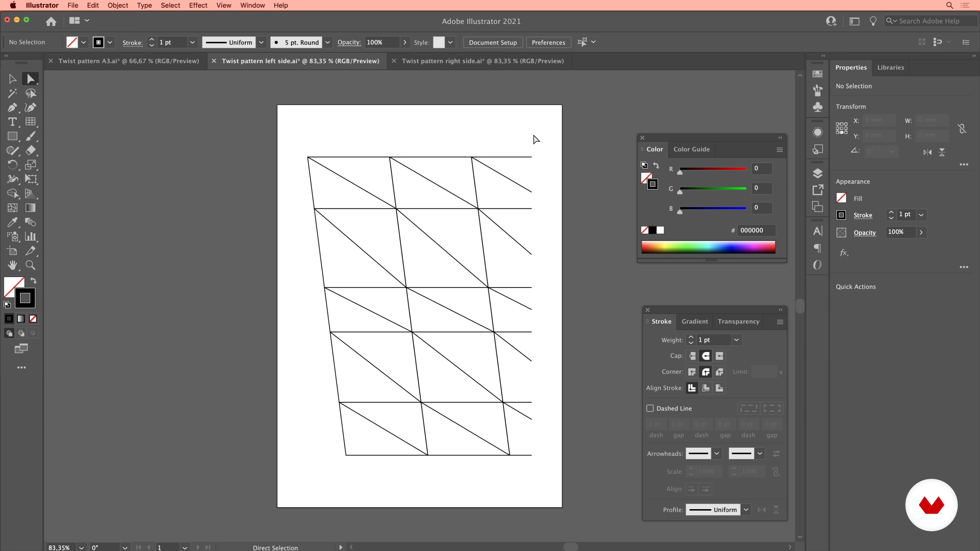Viewport: 980px width, 551px height.
Task: Swap fill and stroke in toolbar
Action: (33, 281)
